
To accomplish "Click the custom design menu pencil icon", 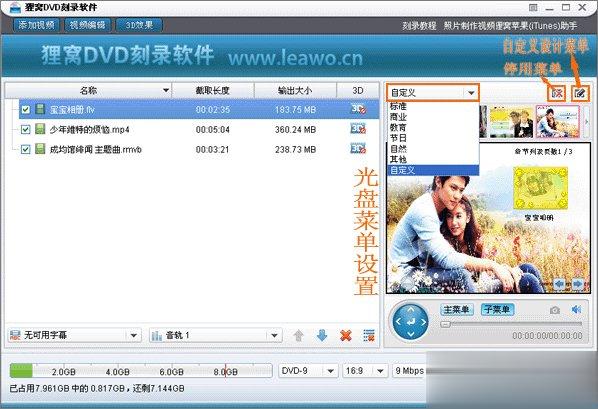I will [580, 93].
